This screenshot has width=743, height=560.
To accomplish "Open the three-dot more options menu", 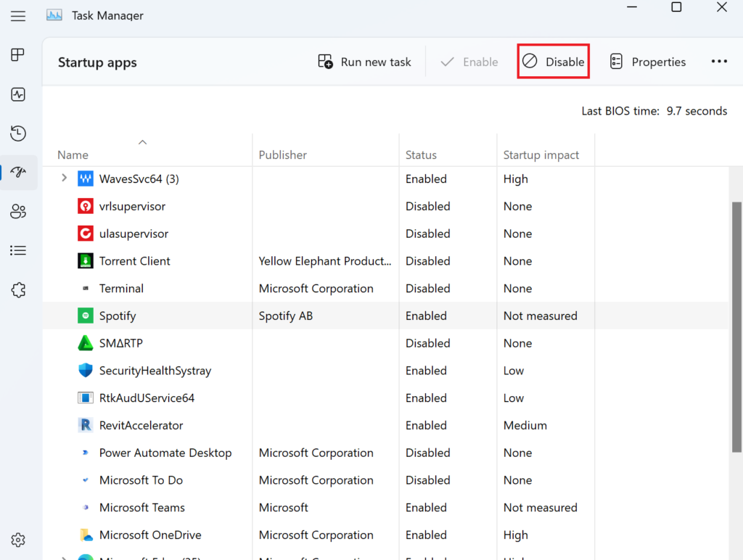I will pyautogui.click(x=718, y=62).
